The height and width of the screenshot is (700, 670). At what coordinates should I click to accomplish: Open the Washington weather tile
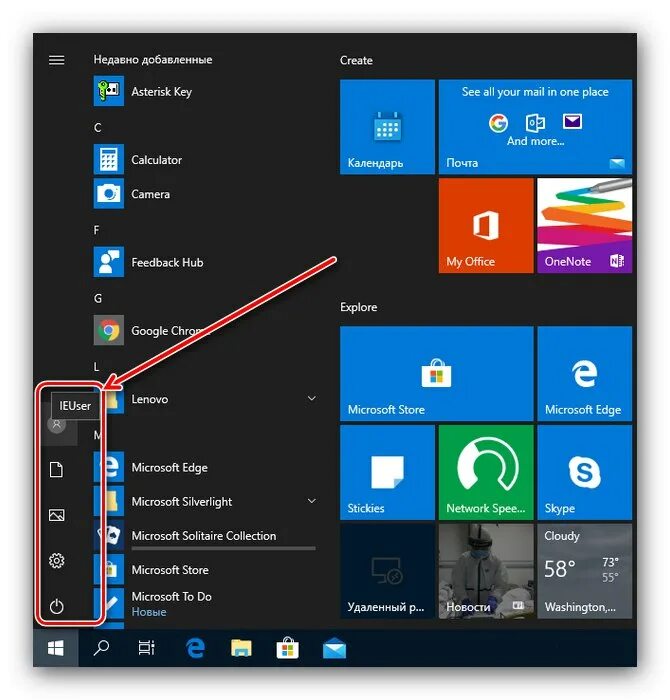(x=585, y=571)
